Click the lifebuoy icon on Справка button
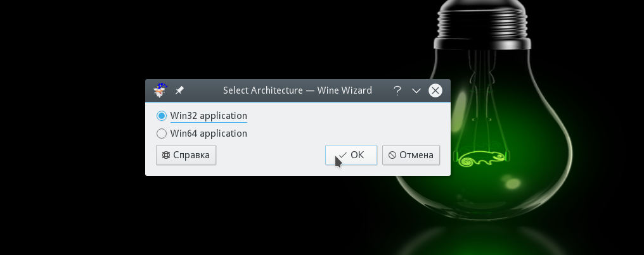Viewport: 644px width, 255px height. (x=166, y=155)
